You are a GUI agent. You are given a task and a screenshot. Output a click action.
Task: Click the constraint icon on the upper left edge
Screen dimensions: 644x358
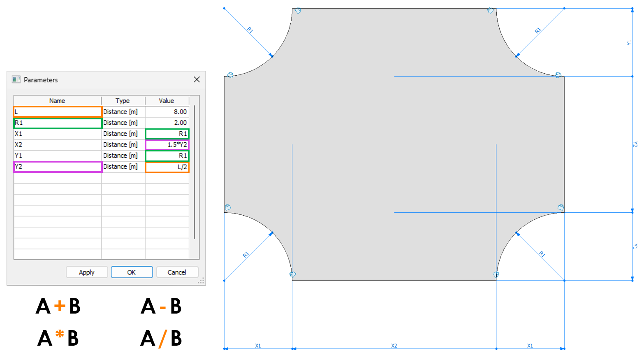229,74
